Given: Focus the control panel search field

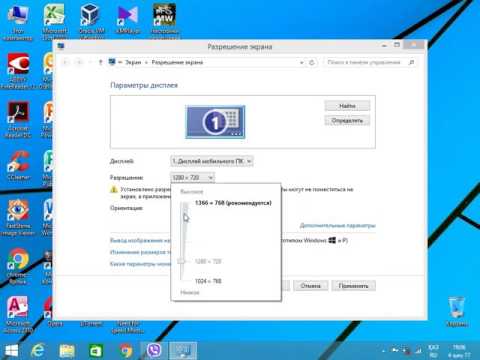Looking at the screenshot, I should pos(366,62).
